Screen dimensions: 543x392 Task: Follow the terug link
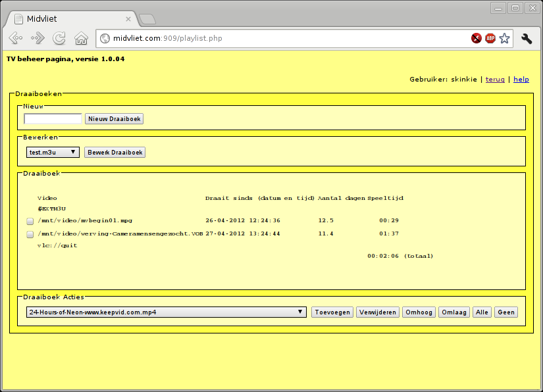[x=495, y=79]
